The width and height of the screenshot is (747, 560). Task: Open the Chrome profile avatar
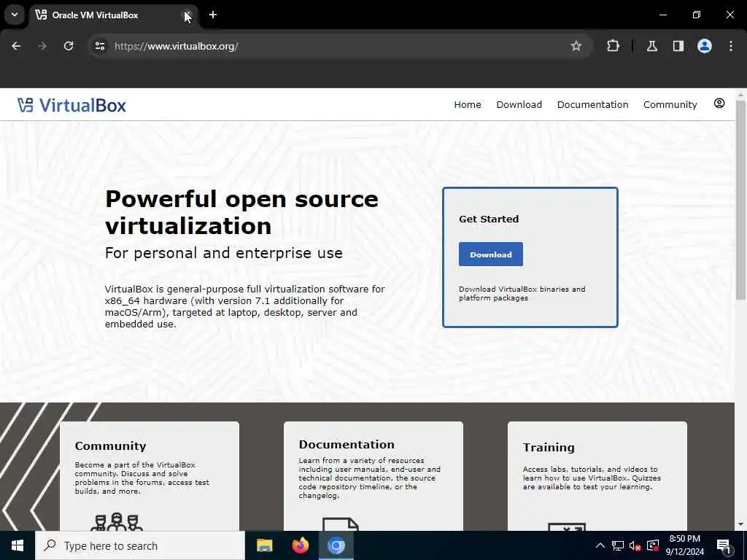coord(704,46)
